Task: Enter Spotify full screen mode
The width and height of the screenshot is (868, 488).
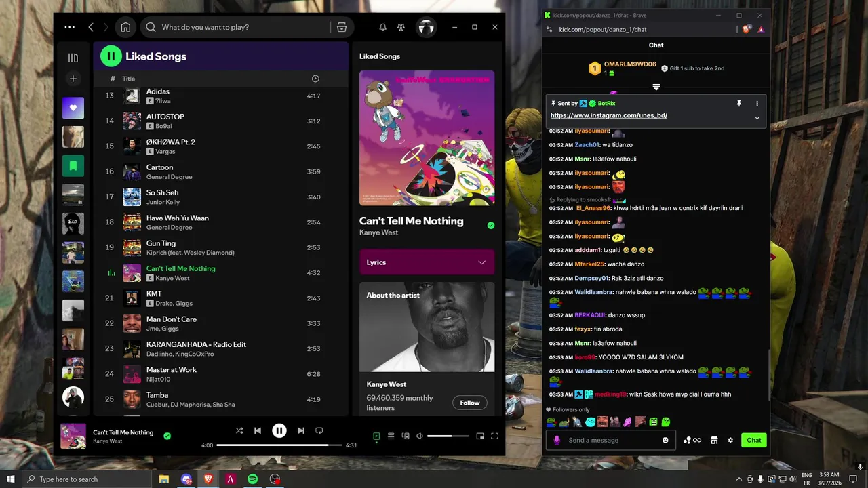Action: (494, 436)
